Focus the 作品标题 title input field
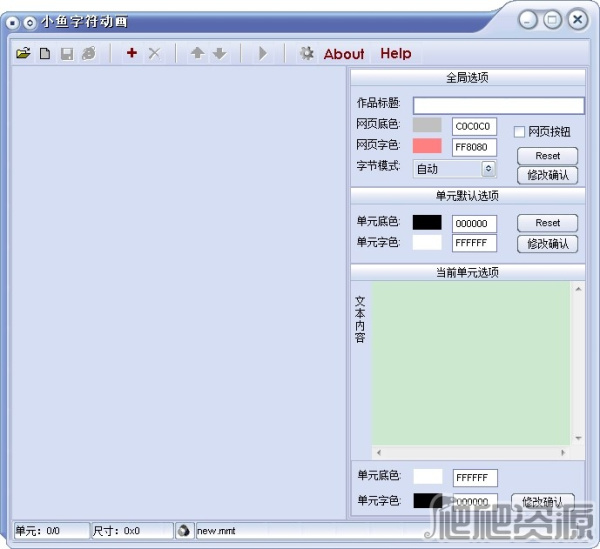Image resolution: width=600 pixels, height=549 pixels. [499, 105]
